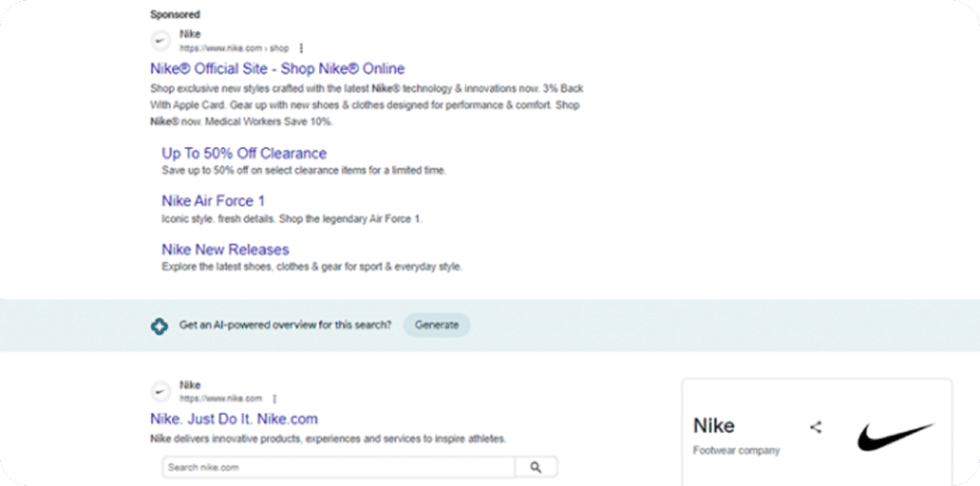
Task: Click the Footwear company subtitle
Action: click(736, 450)
